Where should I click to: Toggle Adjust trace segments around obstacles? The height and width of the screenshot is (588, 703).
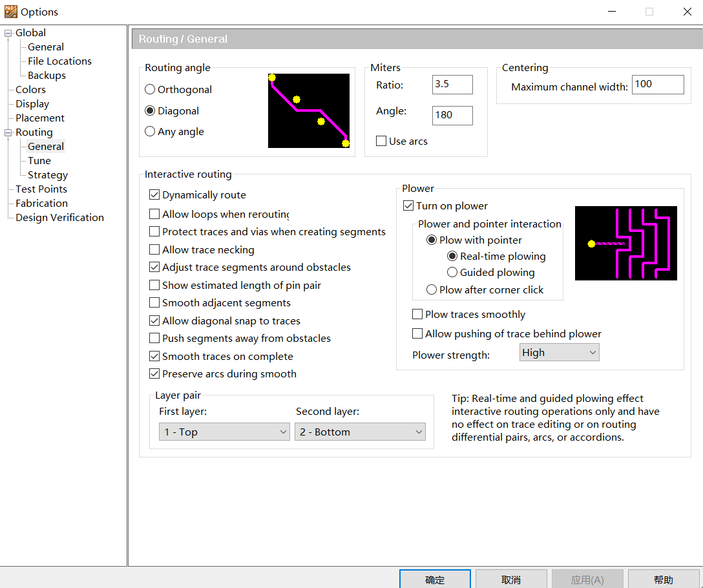(x=154, y=268)
